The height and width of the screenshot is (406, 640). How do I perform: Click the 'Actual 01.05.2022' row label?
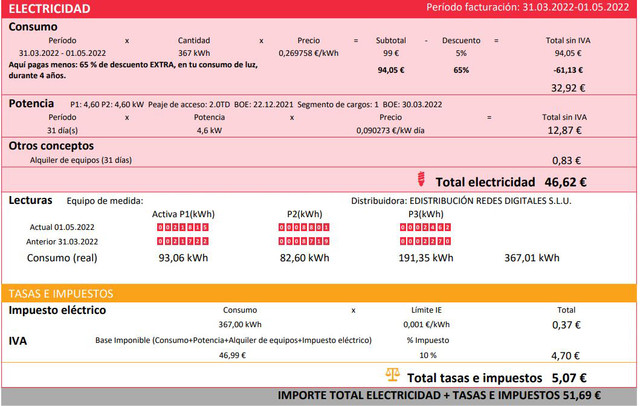coord(62,227)
